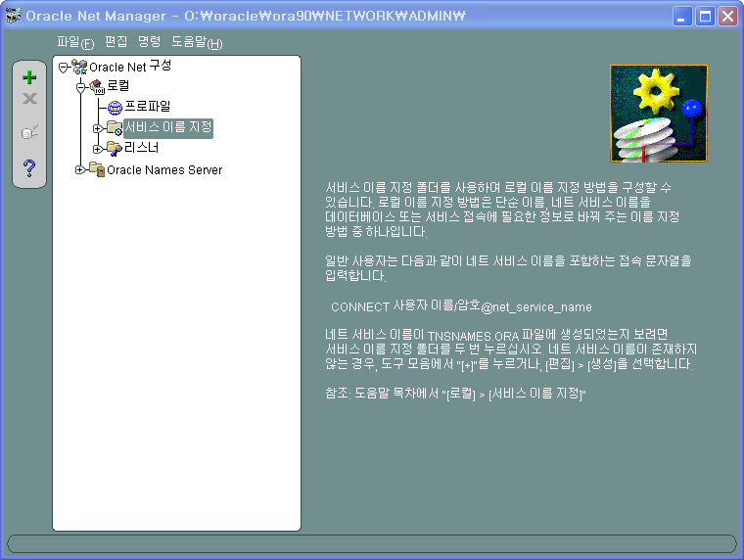Open the 파일(F) menu
The height and width of the screenshot is (560, 744).
(x=75, y=42)
